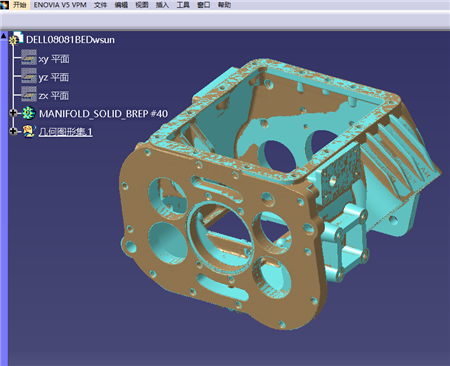450x366 pixels.
Task: Open the 工具 menu
Action: [x=183, y=5]
